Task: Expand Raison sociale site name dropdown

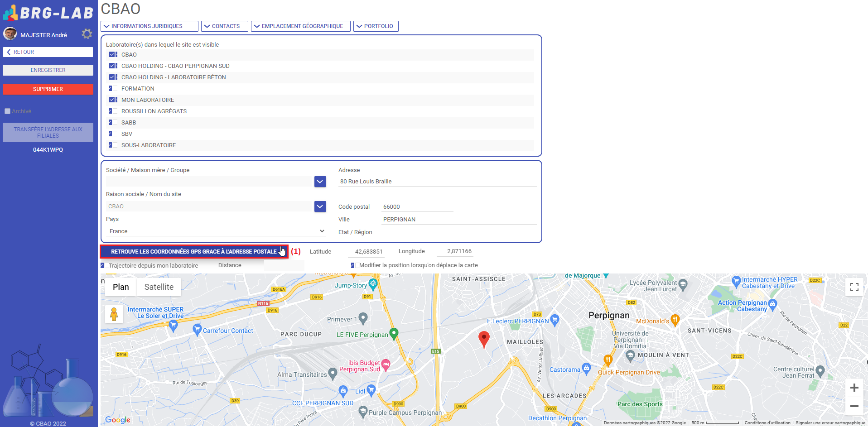Action: pos(320,206)
